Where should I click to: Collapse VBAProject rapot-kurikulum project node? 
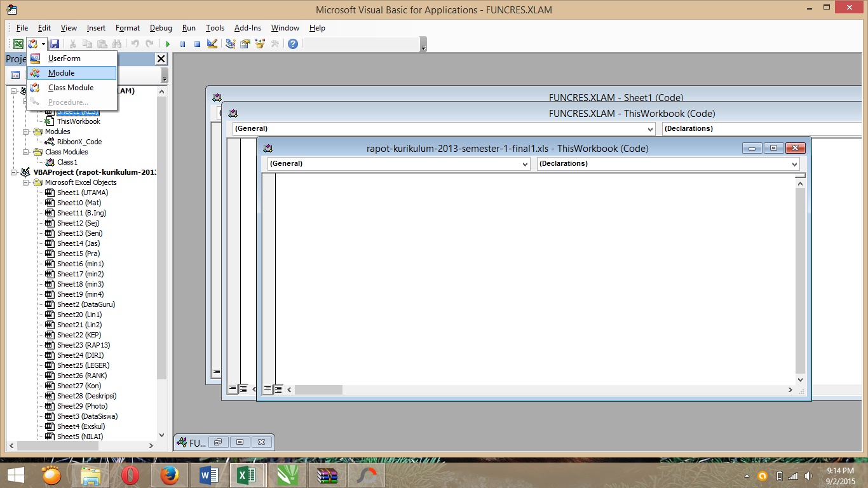pyautogui.click(x=13, y=172)
